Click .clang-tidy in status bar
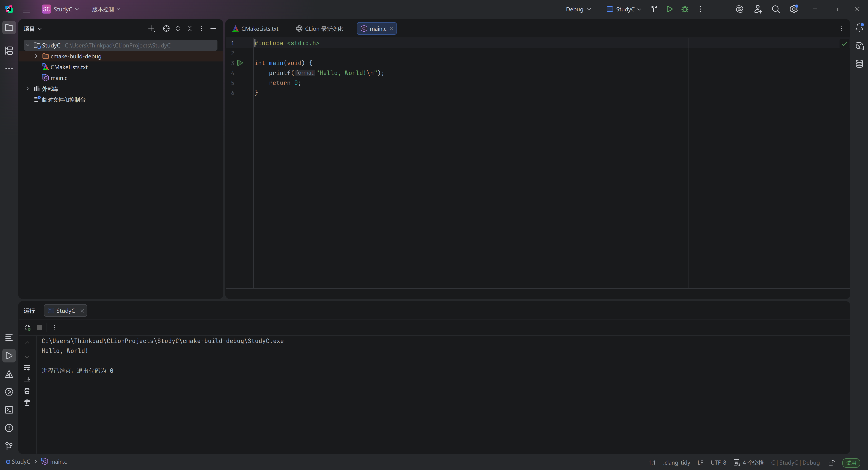868x470 pixels. click(x=677, y=463)
